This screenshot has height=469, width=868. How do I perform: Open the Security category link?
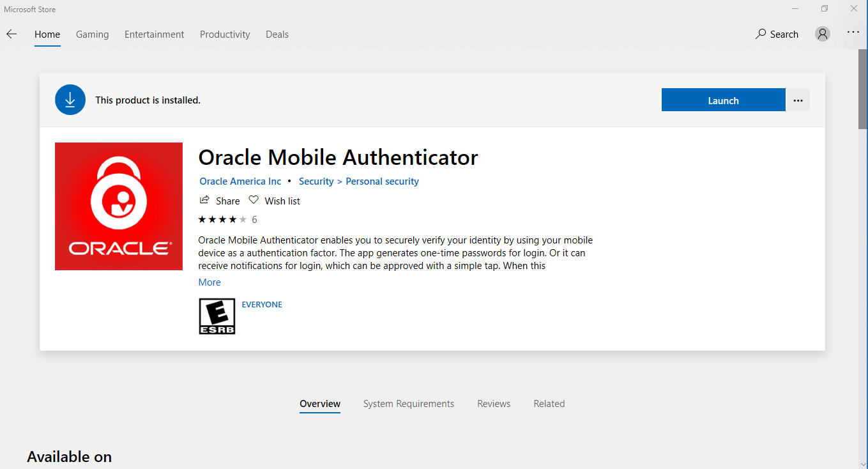pos(316,181)
